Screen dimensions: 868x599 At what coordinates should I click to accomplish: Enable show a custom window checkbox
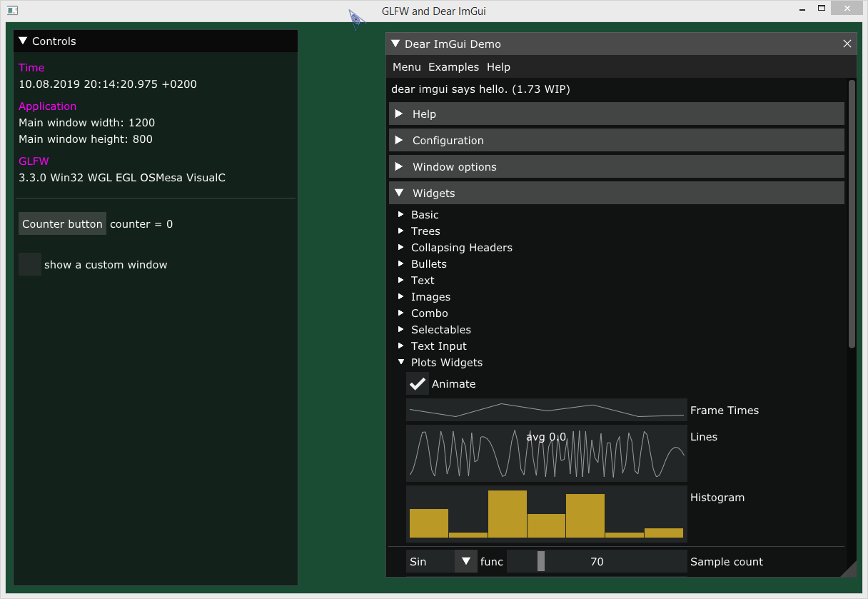pyautogui.click(x=30, y=264)
